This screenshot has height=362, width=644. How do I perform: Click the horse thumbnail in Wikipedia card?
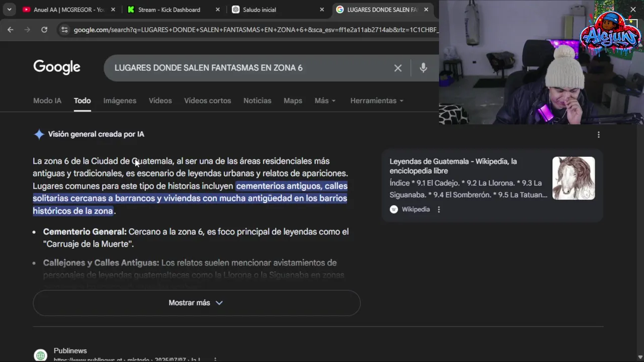coord(574,178)
